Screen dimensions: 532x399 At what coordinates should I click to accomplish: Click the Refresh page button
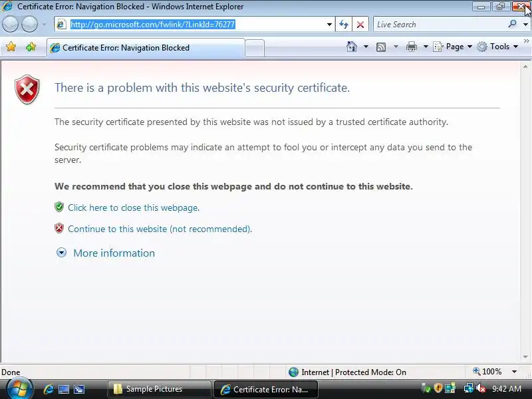(344, 25)
